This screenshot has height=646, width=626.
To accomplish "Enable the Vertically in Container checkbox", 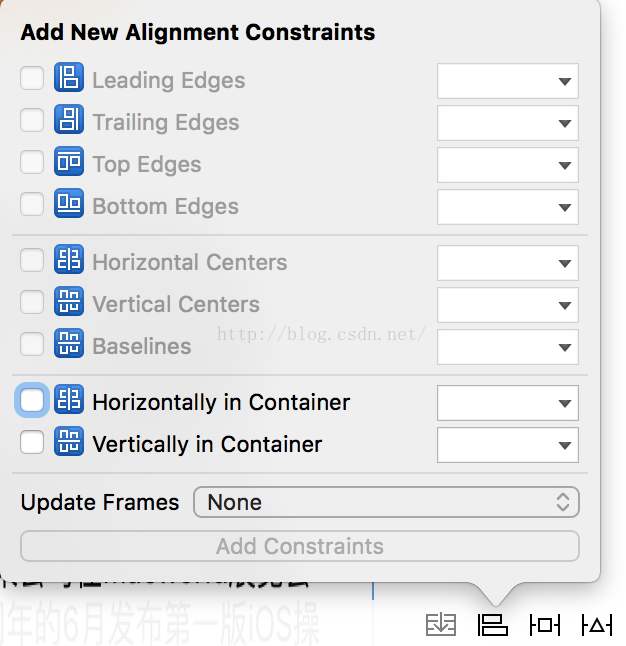I will click(x=32, y=443).
